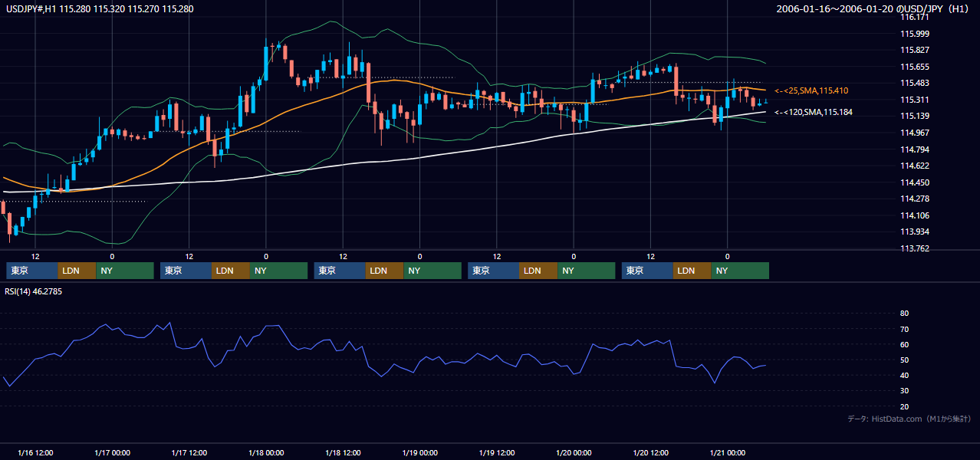Viewport: 980px width, 460px height.
Task: Click price axis label 114.450
Action: tap(914, 182)
